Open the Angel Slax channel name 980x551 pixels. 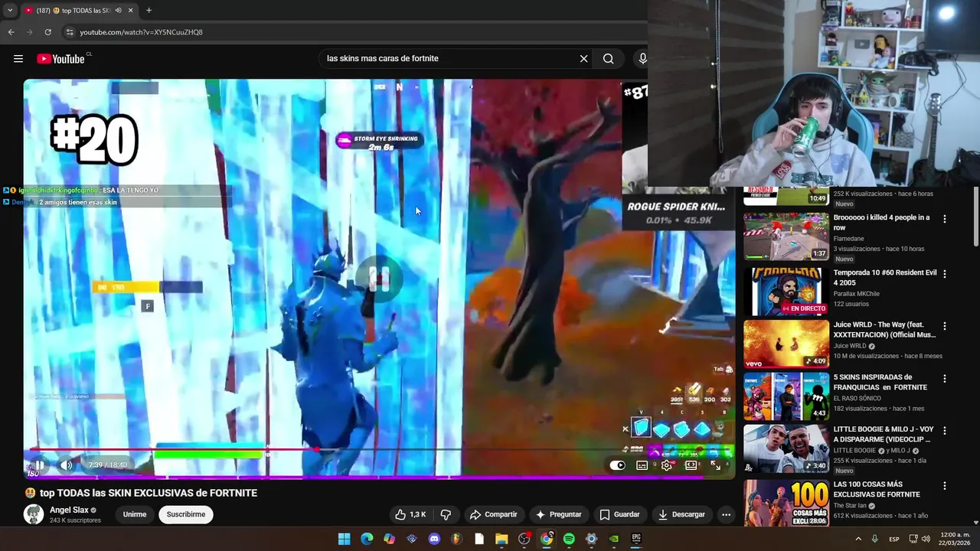69,510
